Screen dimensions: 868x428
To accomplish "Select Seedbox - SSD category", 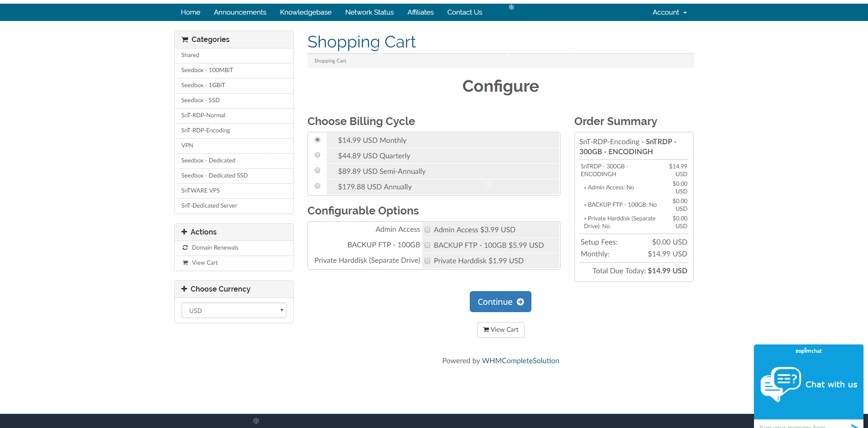I will [x=234, y=100].
